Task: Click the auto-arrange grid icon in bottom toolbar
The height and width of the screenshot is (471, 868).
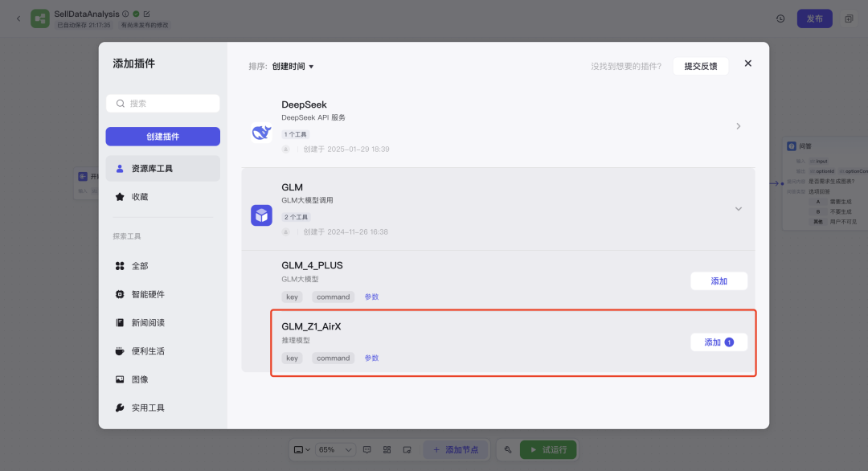Action: point(387,450)
